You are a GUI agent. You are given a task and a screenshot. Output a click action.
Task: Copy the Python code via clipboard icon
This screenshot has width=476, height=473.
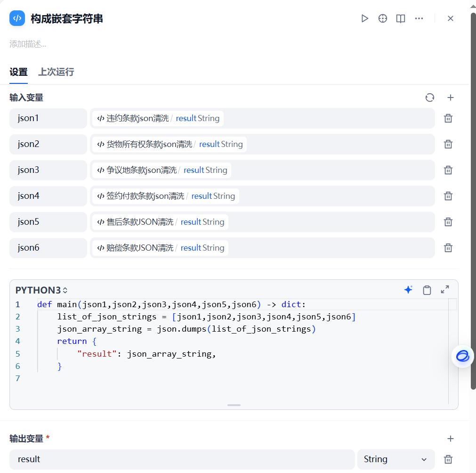(x=427, y=290)
